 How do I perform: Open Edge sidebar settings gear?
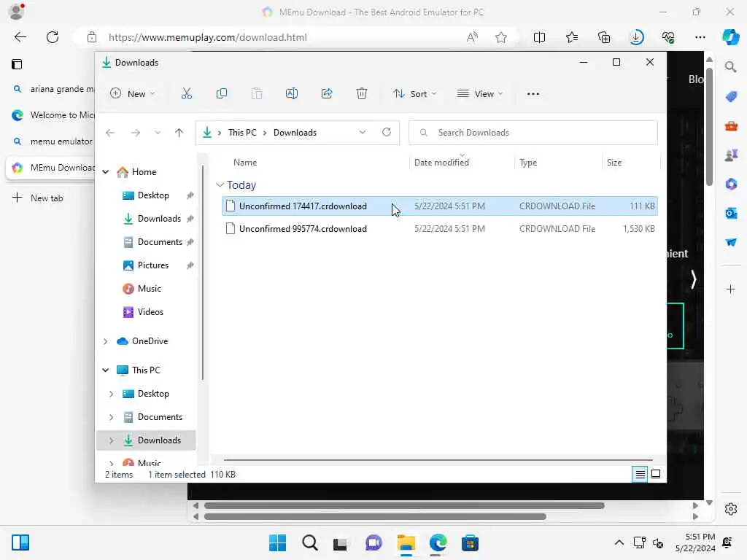tap(731, 509)
